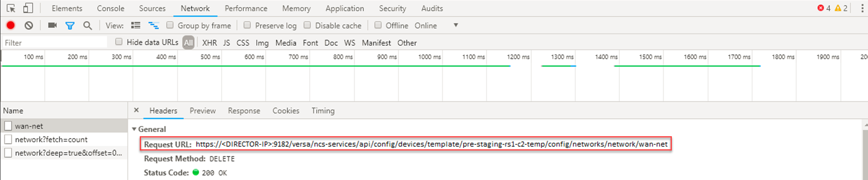
Task: Click the inspect element cursor icon
Action: (x=11, y=8)
